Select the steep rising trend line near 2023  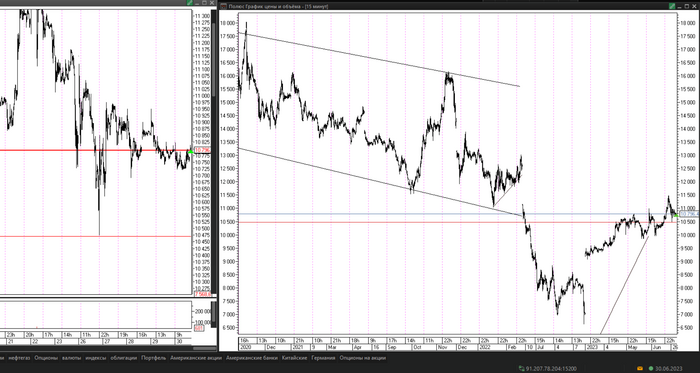[x=625, y=286]
